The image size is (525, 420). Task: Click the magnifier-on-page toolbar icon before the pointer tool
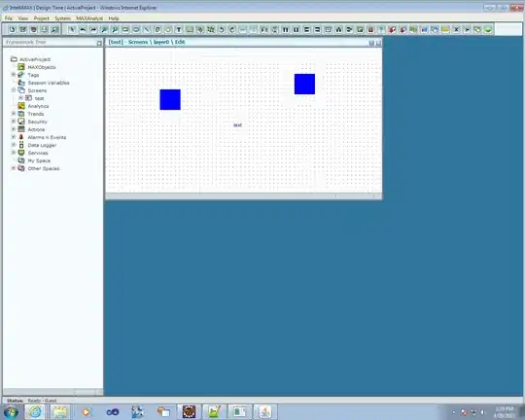(x=54, y=30)
